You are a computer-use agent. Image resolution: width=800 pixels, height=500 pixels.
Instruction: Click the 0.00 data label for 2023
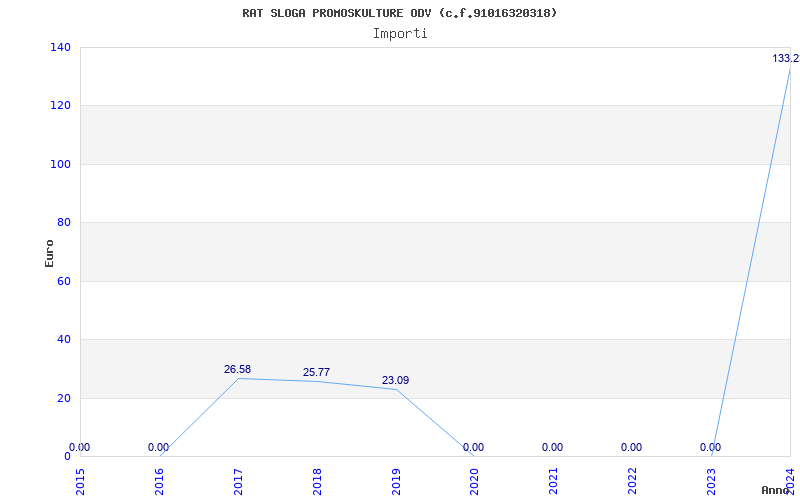[710, 447]
